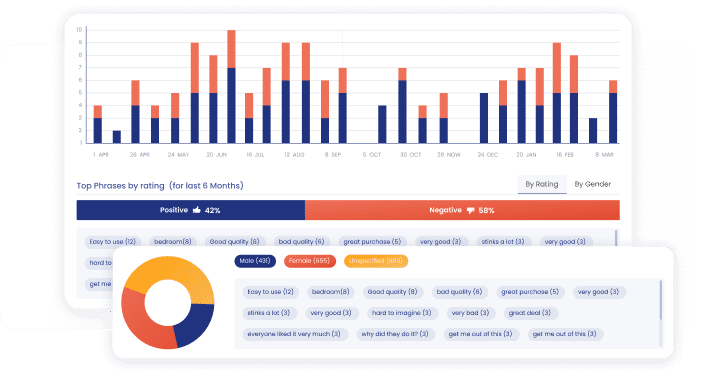
Task: Click the thumbs-down icon in Negative bar
Action: tap(470, 210)
